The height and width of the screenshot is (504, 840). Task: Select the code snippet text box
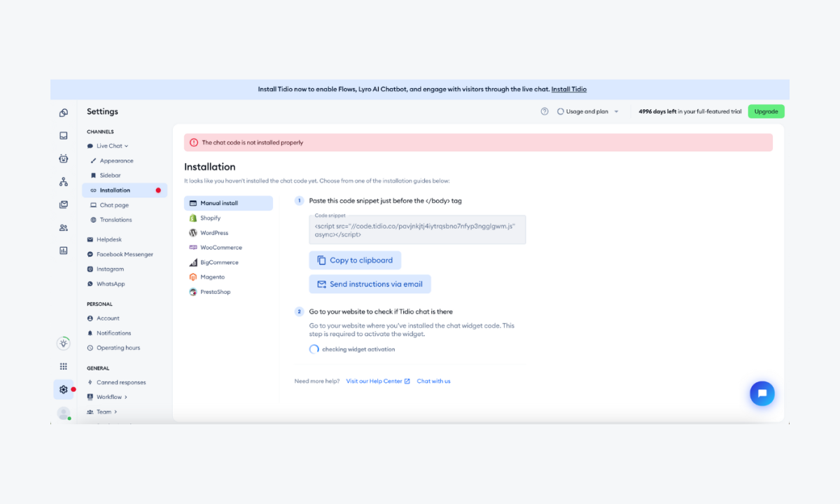click(x=417, y=230)
